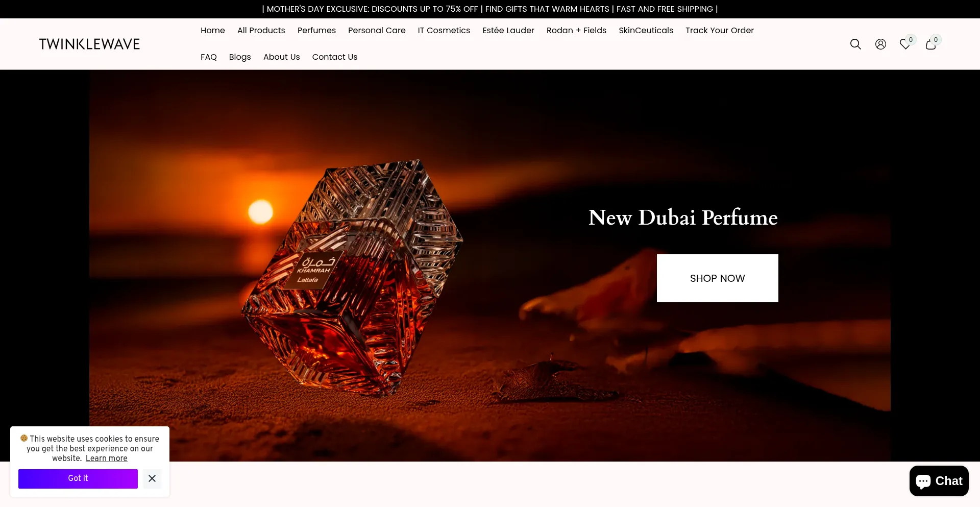Click the TWINKLEWAVE logo
This screenshot has width=980, height=507.
(x=89, y=44)
